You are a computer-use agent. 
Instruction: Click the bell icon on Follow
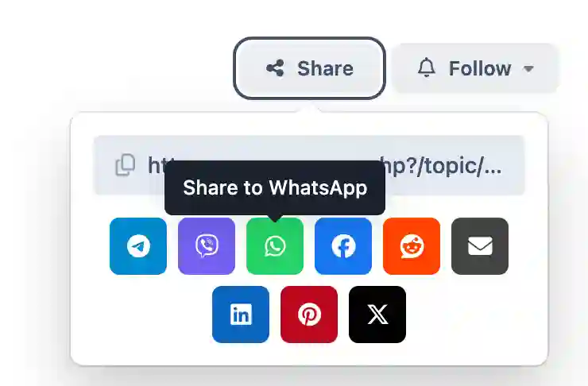(x=427, y=68)
